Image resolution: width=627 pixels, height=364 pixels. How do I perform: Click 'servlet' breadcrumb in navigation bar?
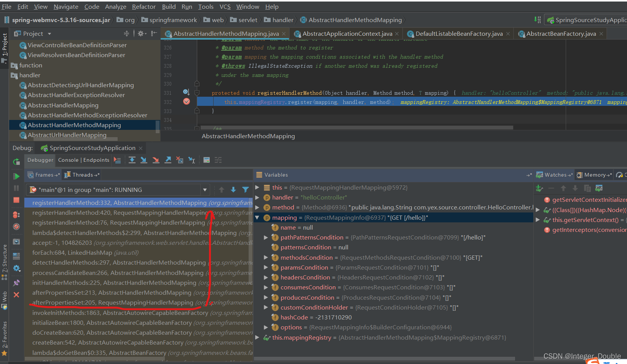[x=244, y=20]
